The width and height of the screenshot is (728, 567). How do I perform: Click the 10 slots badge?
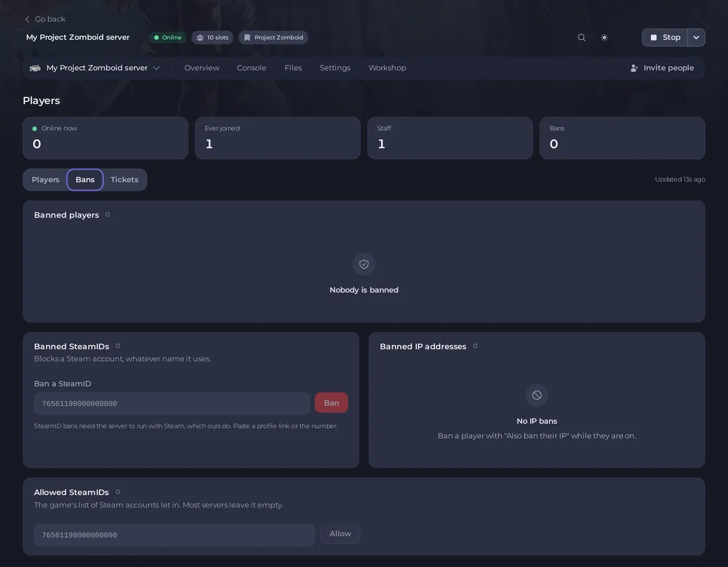click(x=212, y=38)
